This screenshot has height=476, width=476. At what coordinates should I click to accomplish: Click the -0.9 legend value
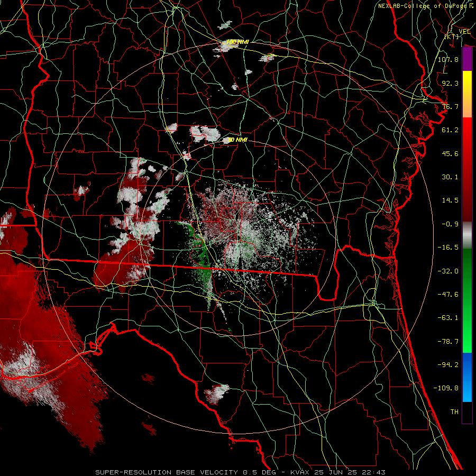450,224
